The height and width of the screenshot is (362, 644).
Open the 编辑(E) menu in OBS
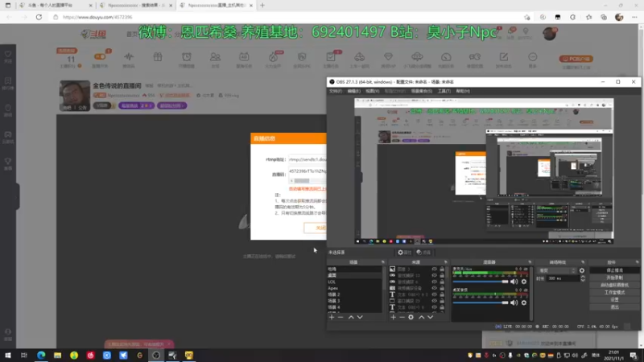[x=353, y=91]
